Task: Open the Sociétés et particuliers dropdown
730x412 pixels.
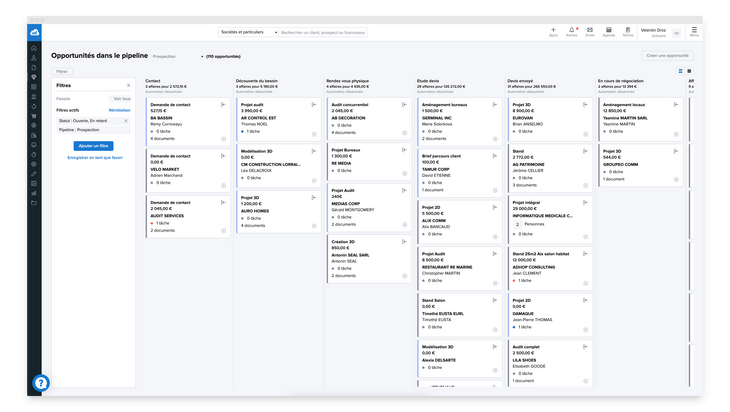Action: [x=249, y=32]
